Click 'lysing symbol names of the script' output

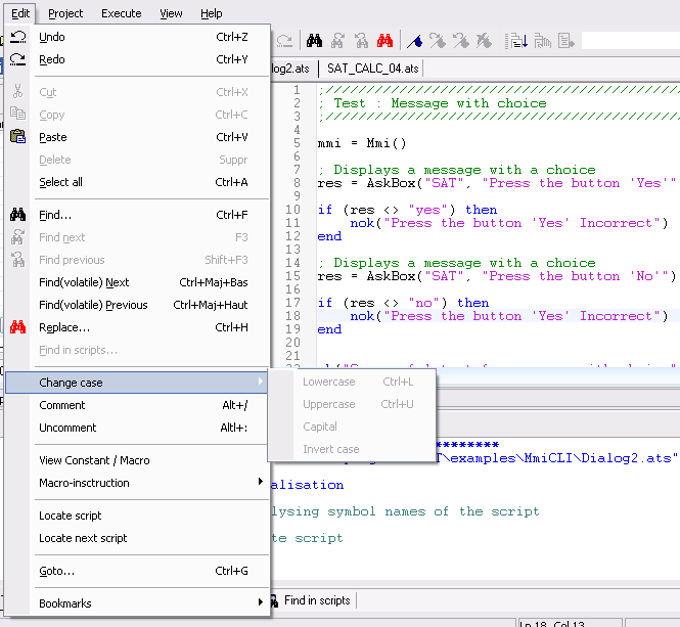click(405, 512)
